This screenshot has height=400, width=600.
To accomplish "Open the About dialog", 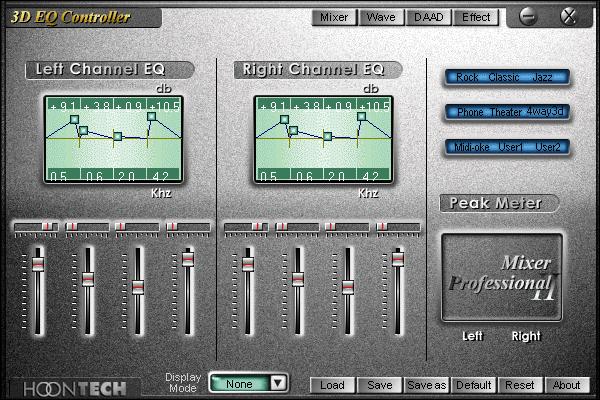I will coord(567,385).
